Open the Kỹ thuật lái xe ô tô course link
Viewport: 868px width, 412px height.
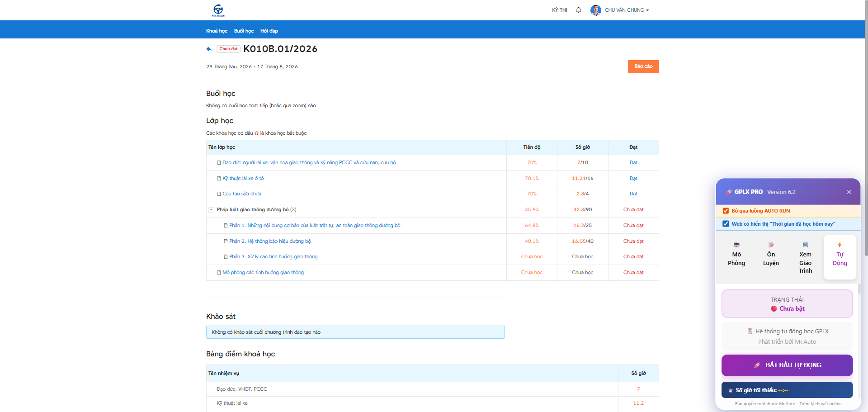pos(243,178)
